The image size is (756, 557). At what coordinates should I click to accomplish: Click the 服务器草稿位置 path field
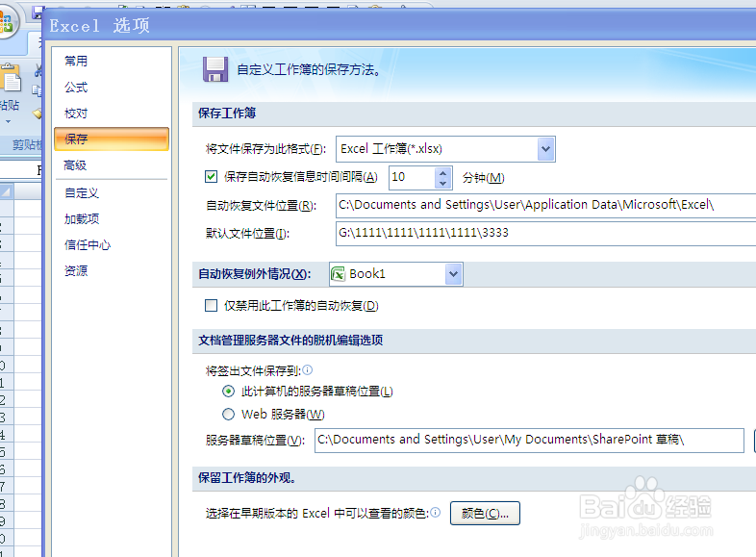[529, 441]
